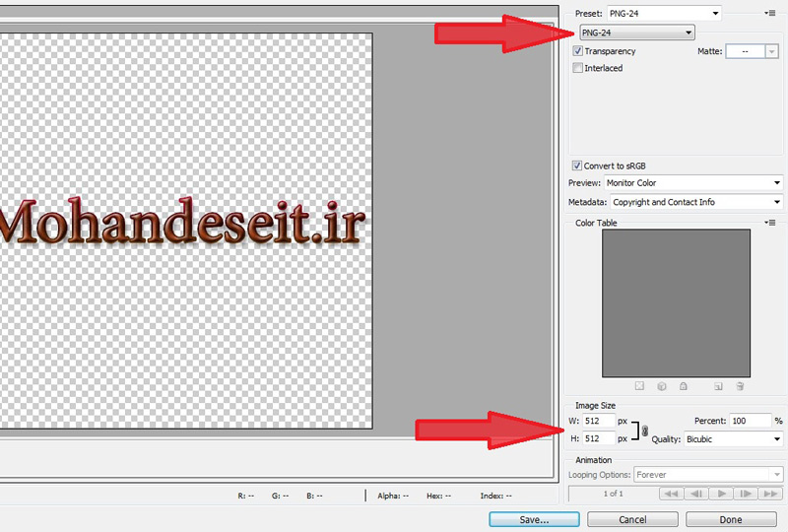Toggle the Convert to sRGB checkbox
The height and width of the screenshot is (532, 788).
[577, 166]
